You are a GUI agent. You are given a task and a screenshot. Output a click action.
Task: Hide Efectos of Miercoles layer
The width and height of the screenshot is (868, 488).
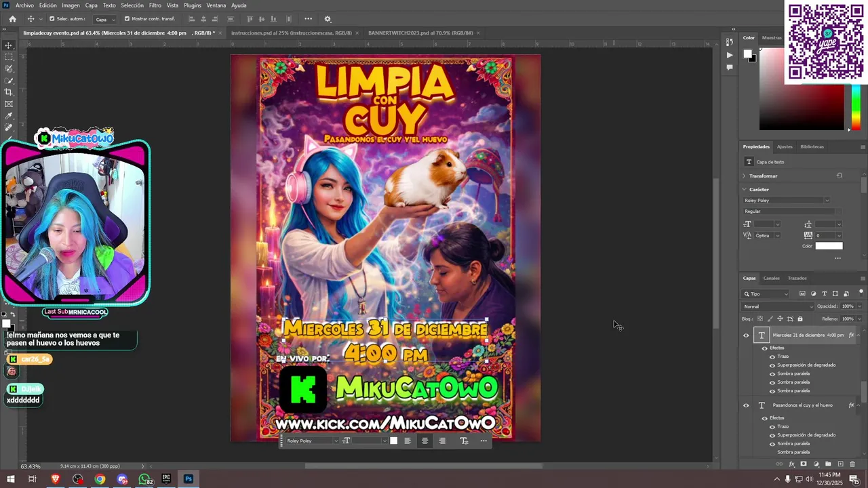(764, 348)
